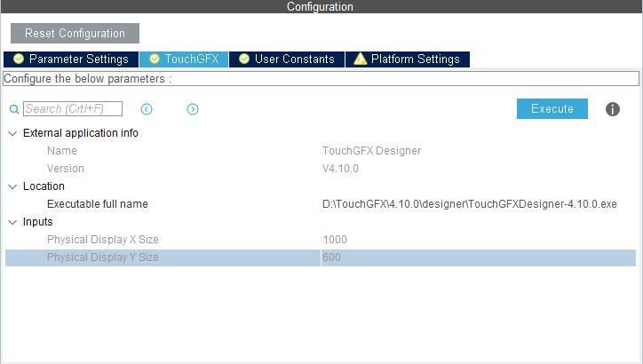
Task: Select the User Constants tab
Action: pos(287,59)
